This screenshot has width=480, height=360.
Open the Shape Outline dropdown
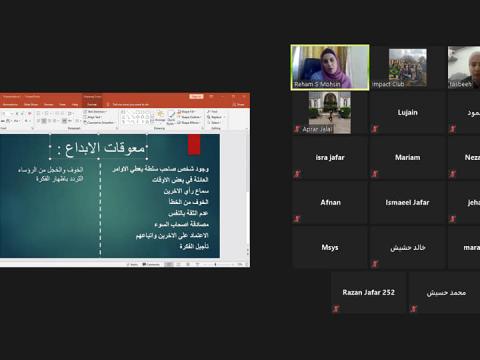pos(189,117)
